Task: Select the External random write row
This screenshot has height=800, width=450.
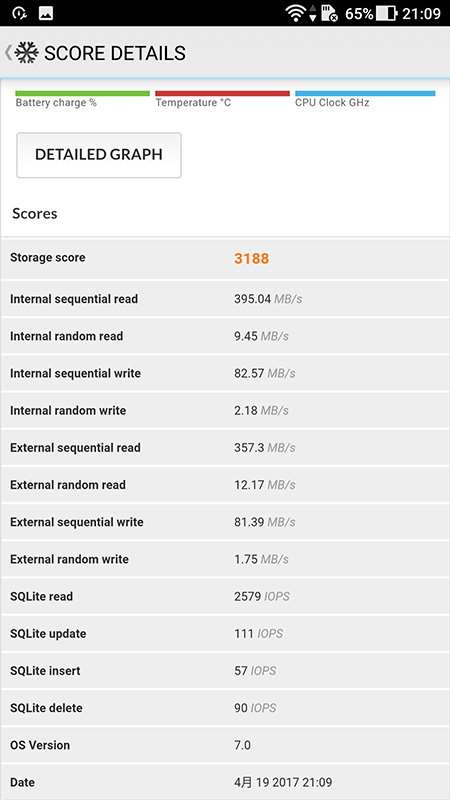Action: click(225, 559)
